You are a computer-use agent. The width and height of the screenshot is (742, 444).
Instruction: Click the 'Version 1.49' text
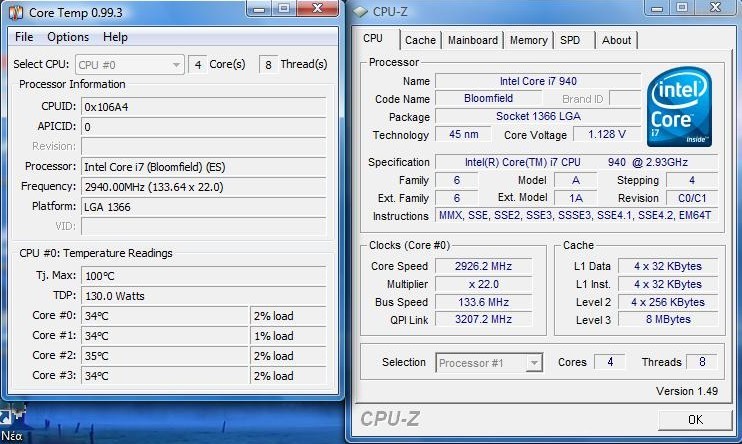[x=687, y=391]
